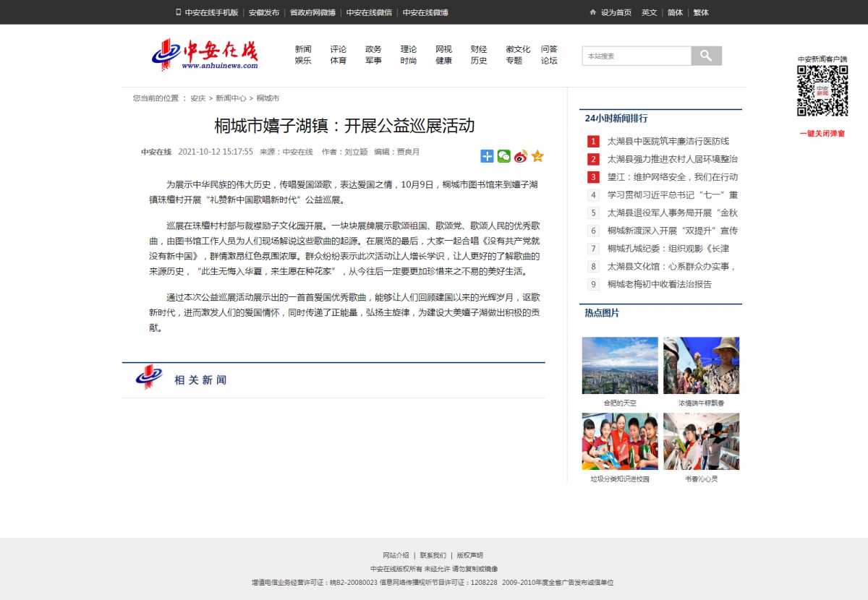Open 版权声明 footer link
Screen dimensions: 868x600
470,555
